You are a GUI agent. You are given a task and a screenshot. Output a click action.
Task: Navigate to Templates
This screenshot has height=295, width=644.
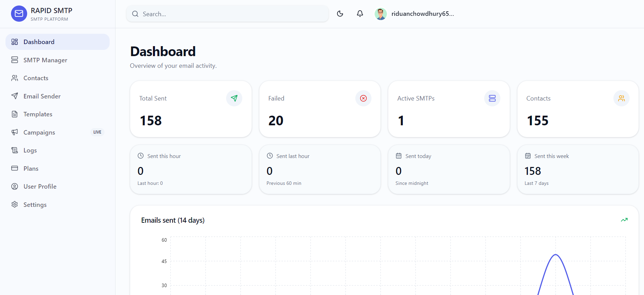click(58, 114)
